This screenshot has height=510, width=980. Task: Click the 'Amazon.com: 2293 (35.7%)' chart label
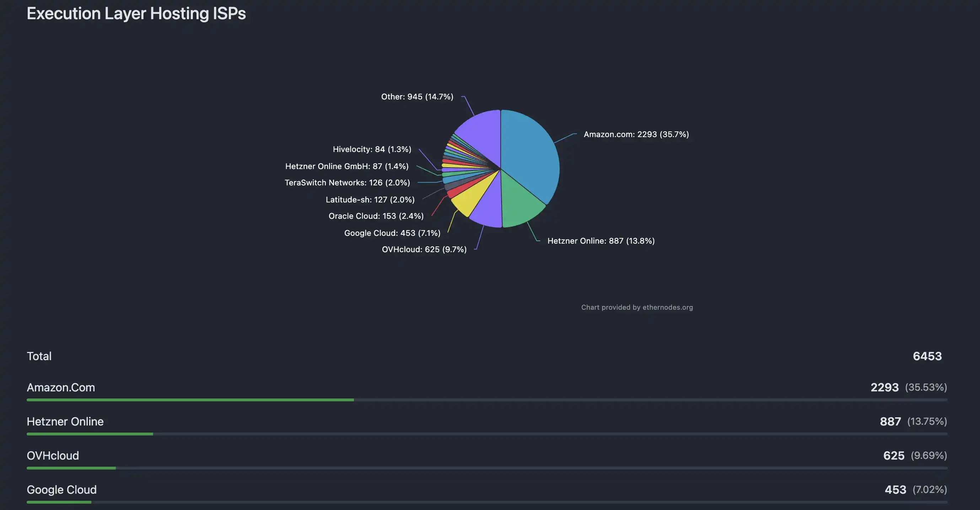pyautogui.click(x=636, y=134)
